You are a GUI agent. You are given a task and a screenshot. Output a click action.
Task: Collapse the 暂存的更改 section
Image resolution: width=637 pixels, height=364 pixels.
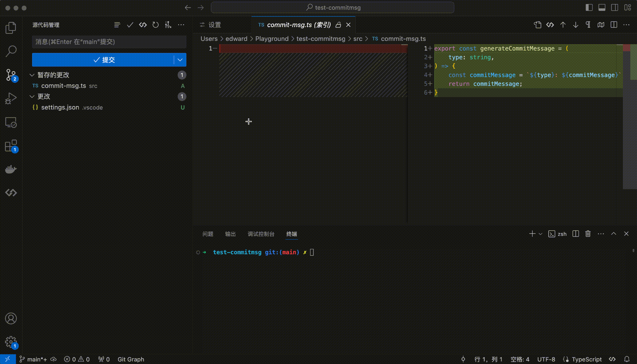pyautogui.click(x=32, y=75)
